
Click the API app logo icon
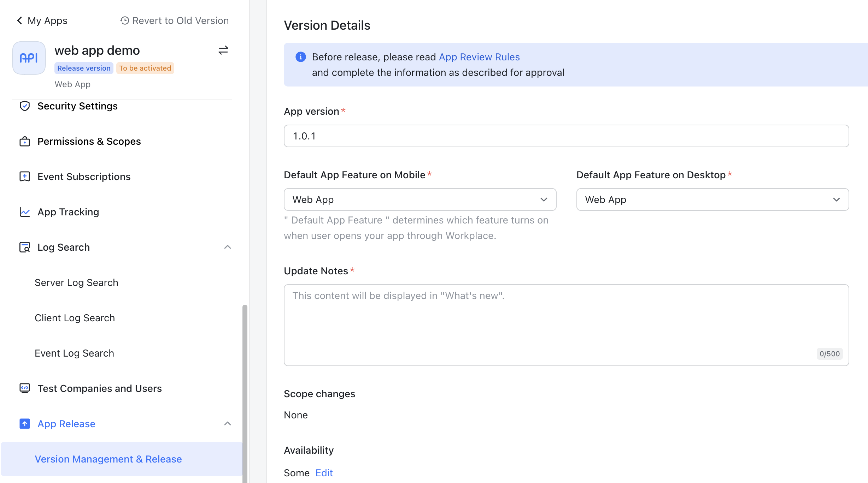pos(29,58)
